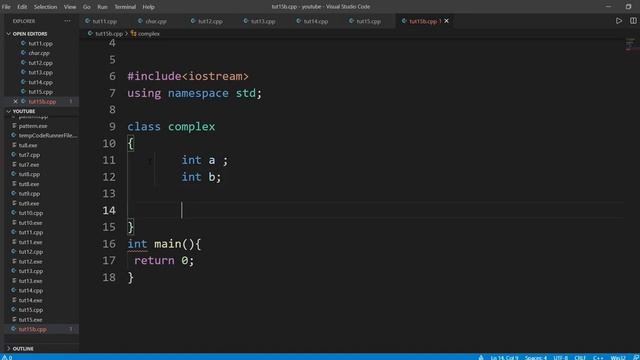The image size is (640, 360).
Task: Change indentation via Spaces: 4
Action: [x=536, y=357]
